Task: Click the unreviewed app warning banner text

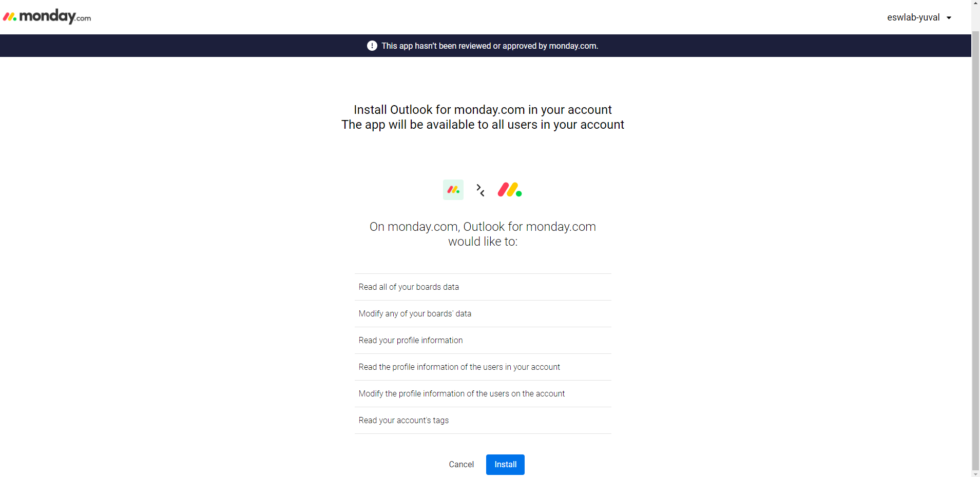Action: (x=490, y=46)
